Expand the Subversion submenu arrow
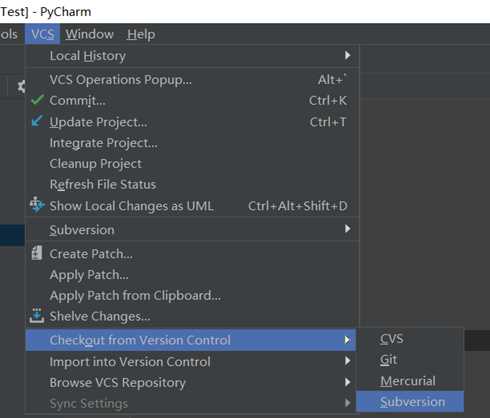This screenshot has height=418, width=490. 348,229
